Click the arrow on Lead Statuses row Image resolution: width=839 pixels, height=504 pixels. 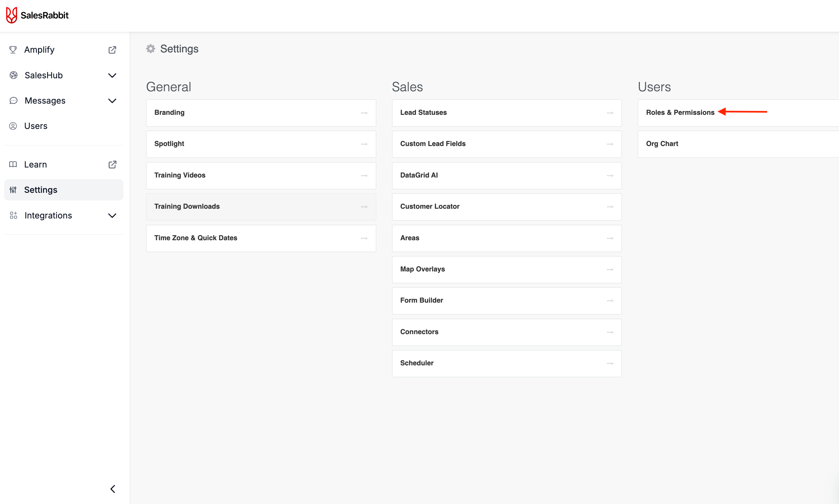pyautogui.click(x=610, y=113)
